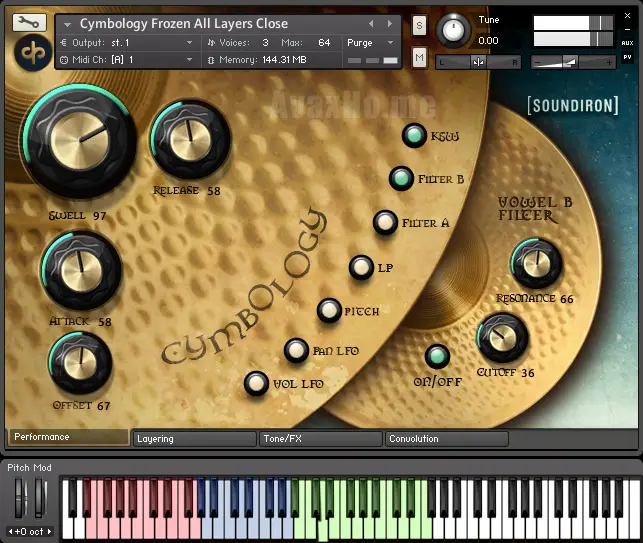The height and width of the screenshot is (543, 643).
Task: Click the volume level slider
Action: coord(573,62)
